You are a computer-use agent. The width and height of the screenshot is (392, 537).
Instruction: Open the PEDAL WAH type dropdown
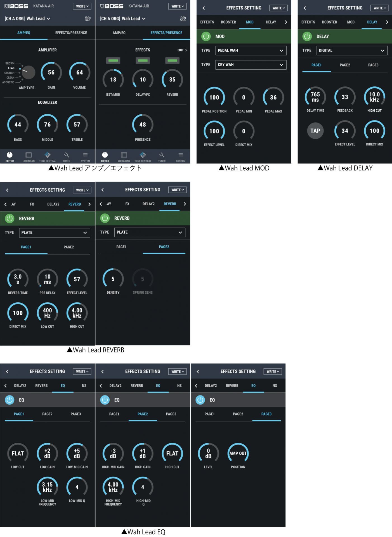(x=251, y=51)
